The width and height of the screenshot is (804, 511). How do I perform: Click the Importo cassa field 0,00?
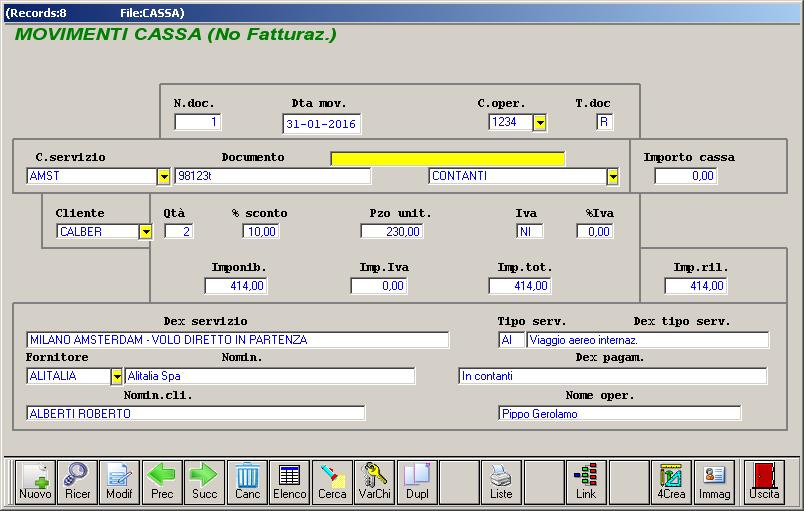(686, 176)
